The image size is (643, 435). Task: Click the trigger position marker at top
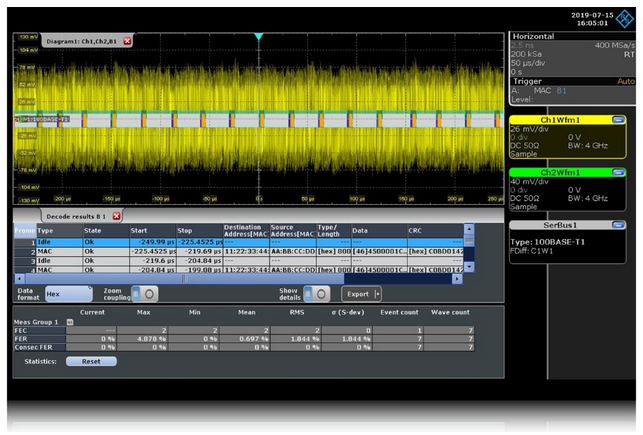(x=258, y=36)
